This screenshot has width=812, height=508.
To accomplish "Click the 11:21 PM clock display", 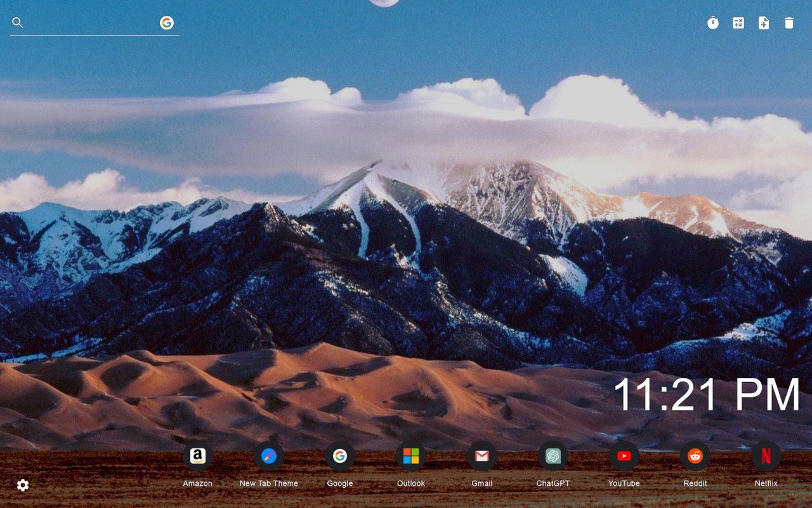I will click(x=707, y=395).
